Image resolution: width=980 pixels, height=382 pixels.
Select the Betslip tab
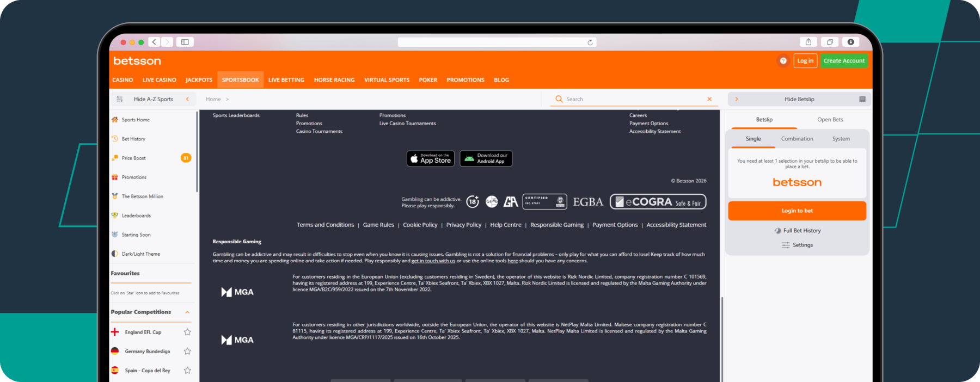click(764, 120)
